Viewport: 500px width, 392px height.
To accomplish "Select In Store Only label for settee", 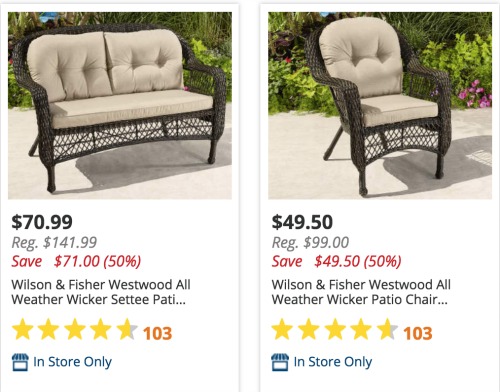I will click(x=72, y=362).
